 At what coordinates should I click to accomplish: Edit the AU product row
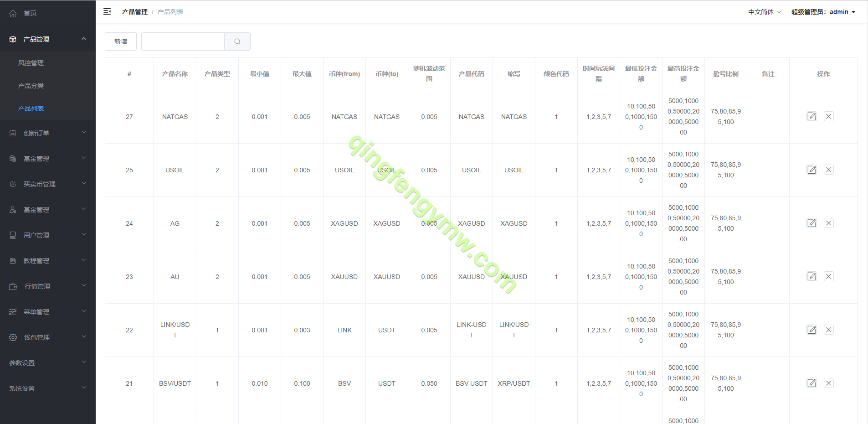tap(812, 276)
